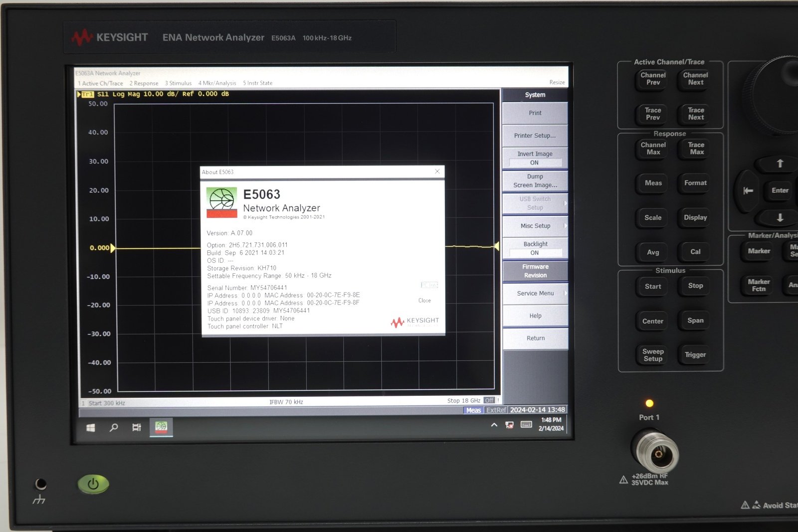Select the Firmware Revision softkey
Image resolution: width=798 pixels, height=532 pixels.
tap(535, 271)
